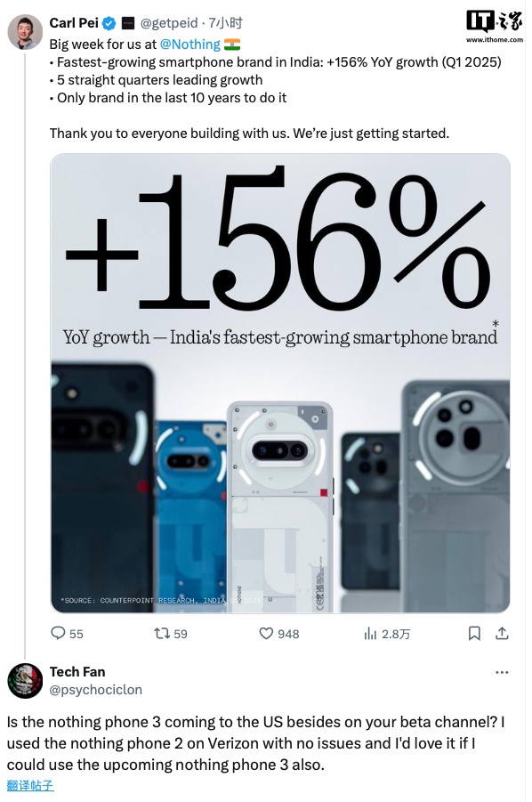The height and width of the screenshot is (802, 532).
Task: Click the 翻译帖子 translate link
Action: pyautogui.click(x=30, y=786)
